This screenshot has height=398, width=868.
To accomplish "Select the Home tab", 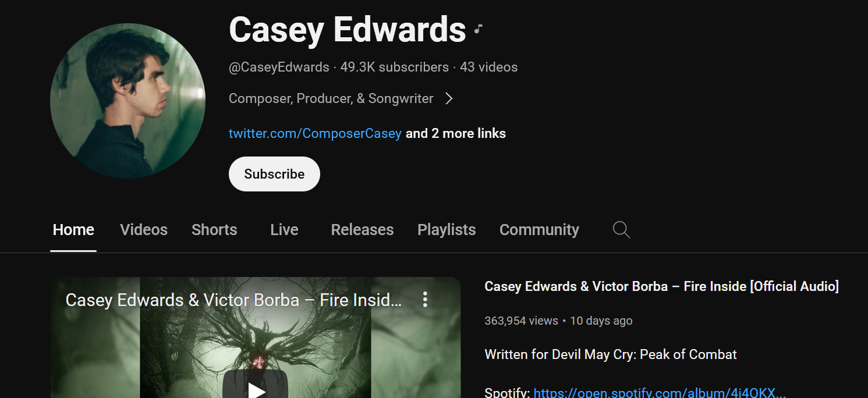I will tap(73, 230).
